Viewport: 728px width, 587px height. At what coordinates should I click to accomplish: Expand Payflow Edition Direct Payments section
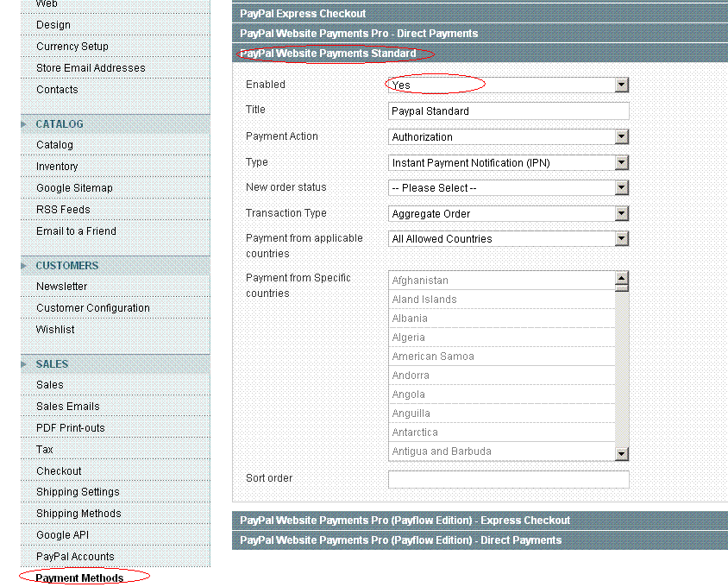click(x=480, y=540)
